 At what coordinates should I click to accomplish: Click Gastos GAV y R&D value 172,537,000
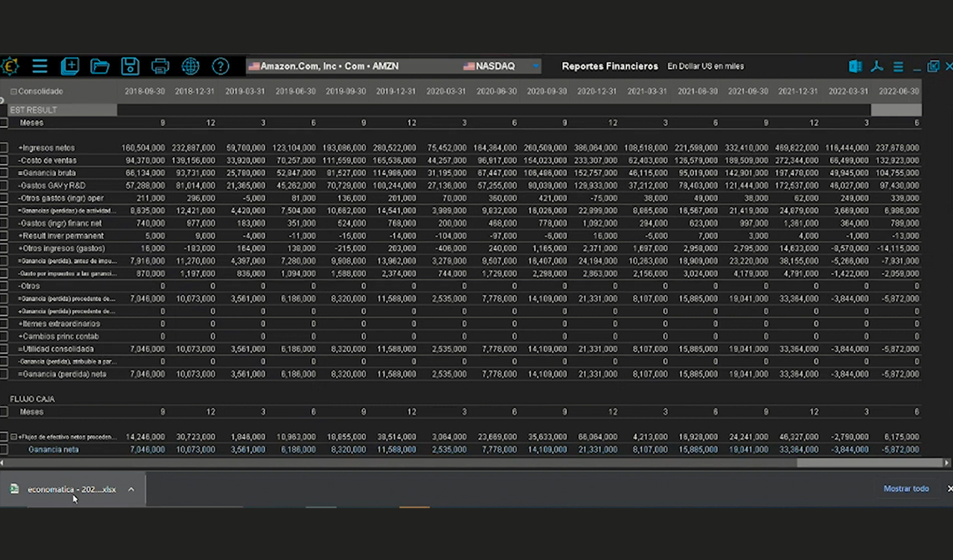pos(798,186)
